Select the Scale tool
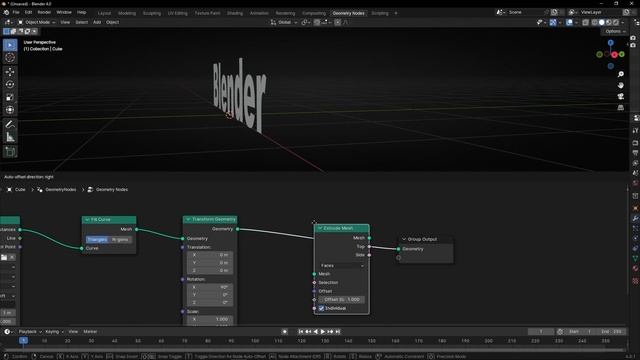Viewport: 640px width, 360px height. pyautogui.click(x=10, y=97)
